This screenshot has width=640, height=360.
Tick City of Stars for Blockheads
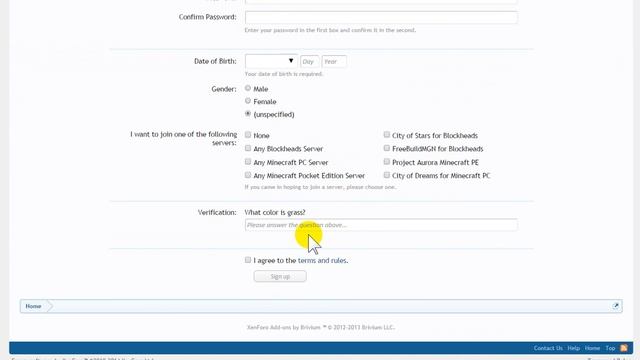387,135
